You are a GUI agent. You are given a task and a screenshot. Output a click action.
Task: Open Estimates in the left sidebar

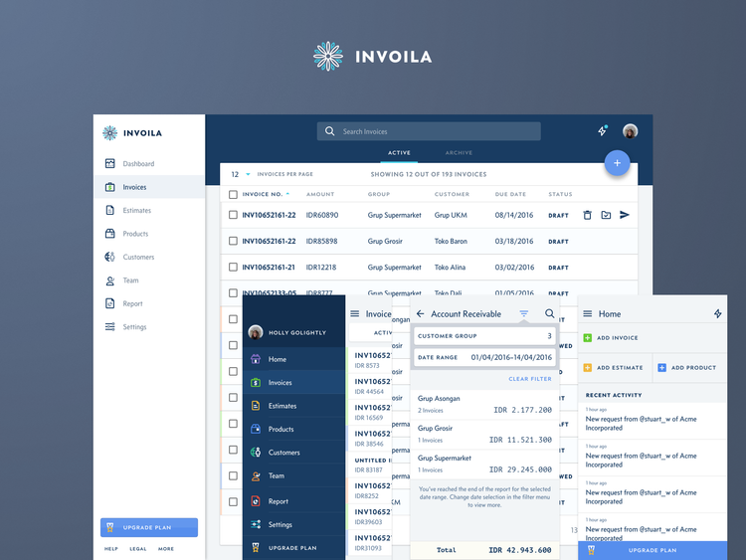pos(137,211)
